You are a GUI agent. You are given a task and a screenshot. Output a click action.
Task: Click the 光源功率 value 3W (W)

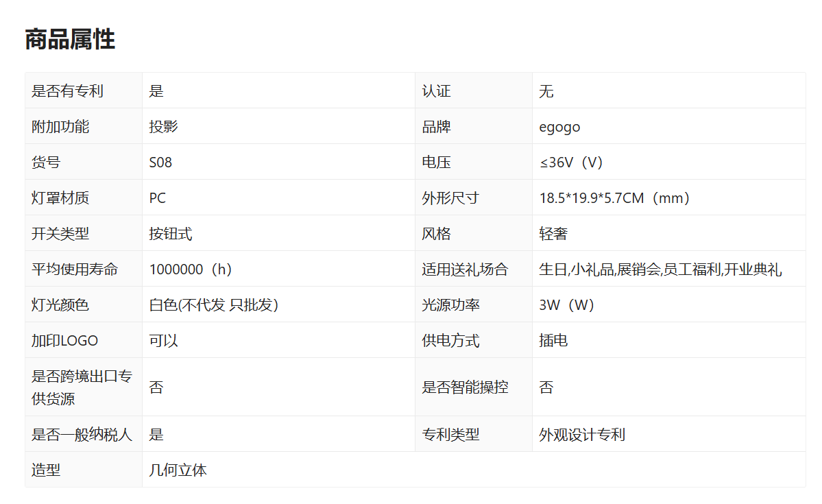pyautogui.click(x=567, y=305)
